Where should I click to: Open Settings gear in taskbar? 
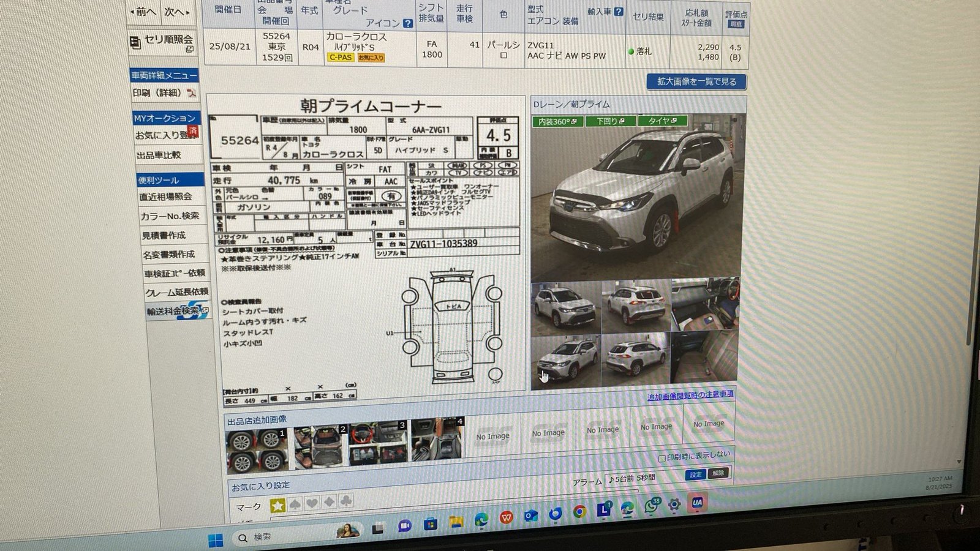[674, 504]
